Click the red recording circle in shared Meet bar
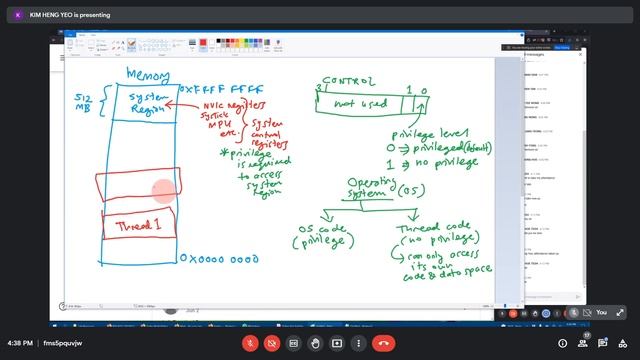Image resolution: width=640 pixels, height=360 pixels. 513,313
